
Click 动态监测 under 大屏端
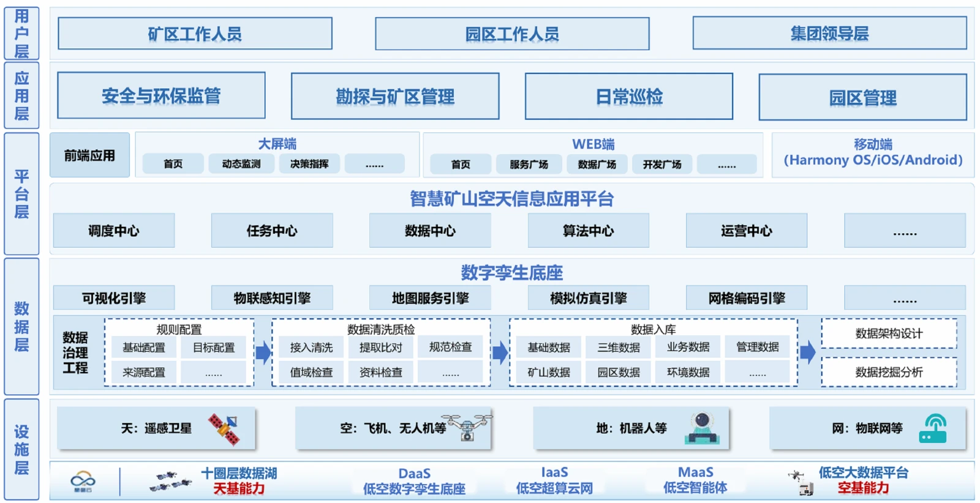pyautogui.click(x=241, y=164)
